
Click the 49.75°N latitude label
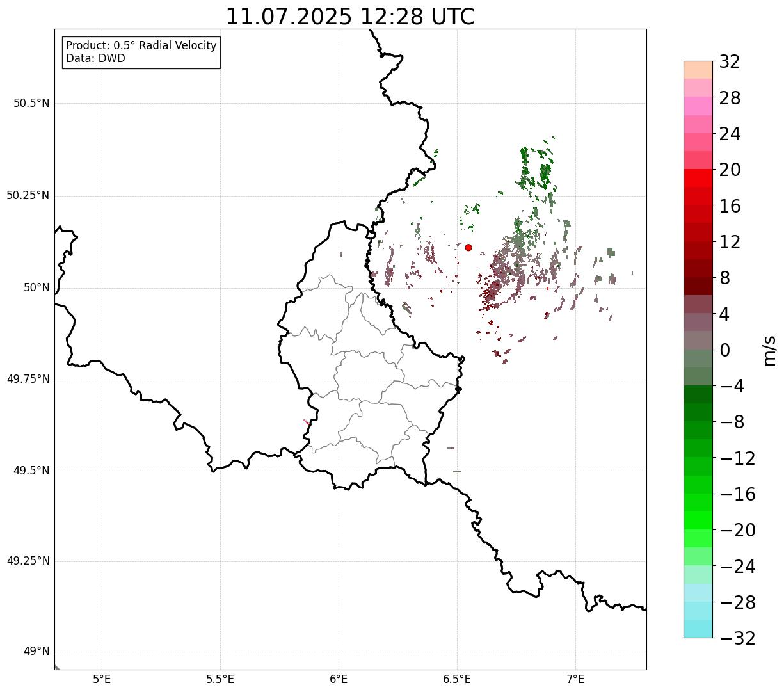point(28,379)
